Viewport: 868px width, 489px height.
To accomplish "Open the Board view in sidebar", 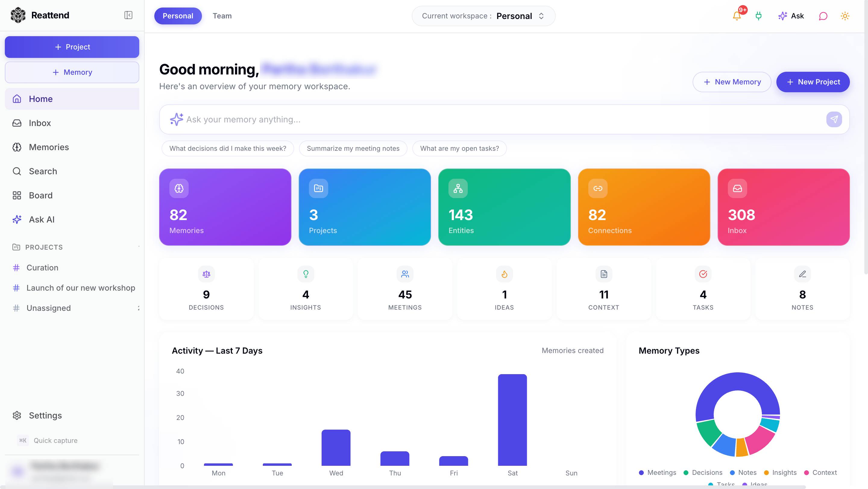I will pyautogui.click(x=40, y=195).
